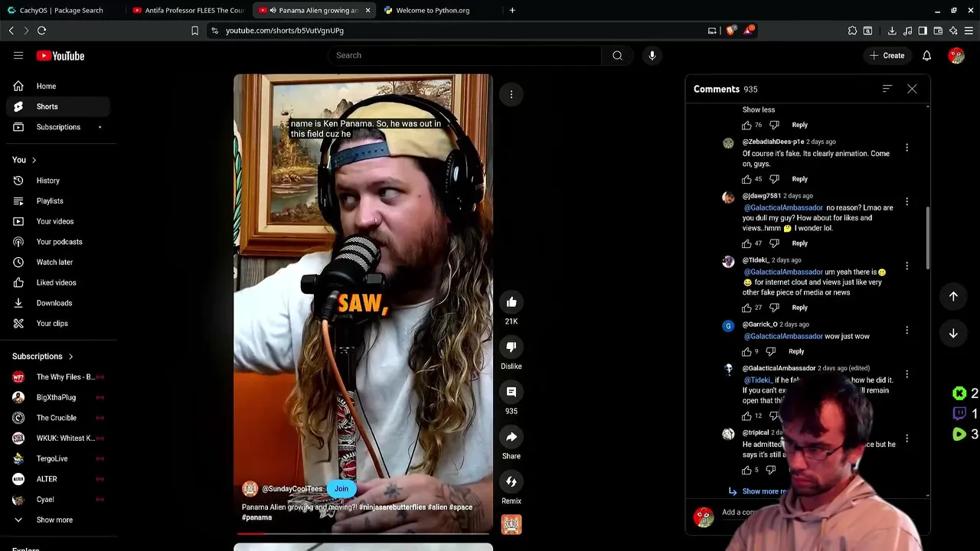Join the SundayCoolTees channel

pyautogui.click(x=341, y=489)
